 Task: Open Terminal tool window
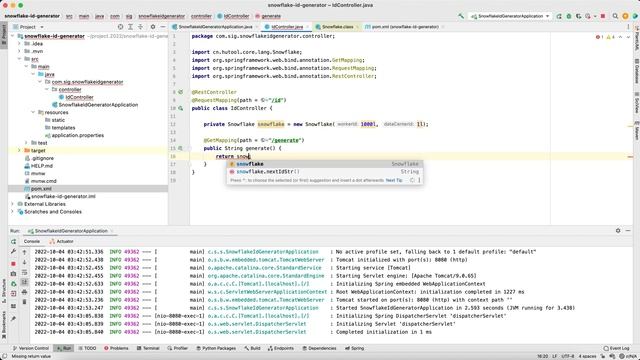tap(148, 348)
